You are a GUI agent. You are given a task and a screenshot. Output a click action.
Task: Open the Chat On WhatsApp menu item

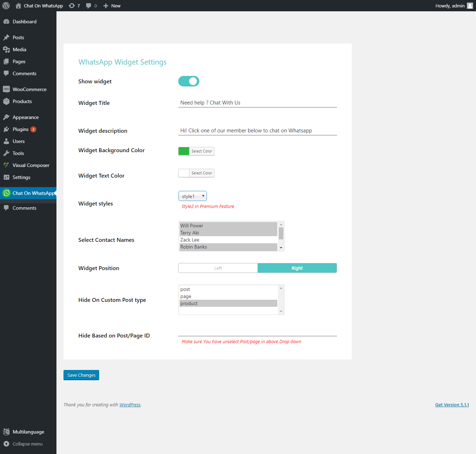[x=28, y=193]
